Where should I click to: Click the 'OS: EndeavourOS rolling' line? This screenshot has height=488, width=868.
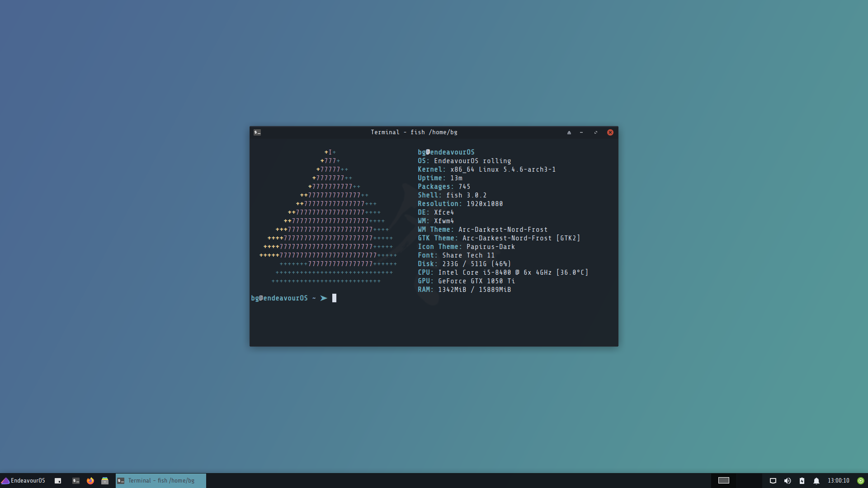click(x=464, y=161)
